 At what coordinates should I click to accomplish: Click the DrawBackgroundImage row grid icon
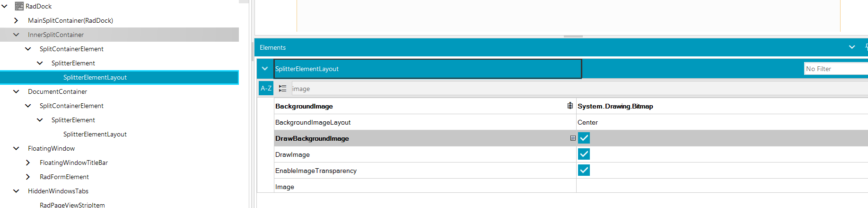(x=572, y=138)
